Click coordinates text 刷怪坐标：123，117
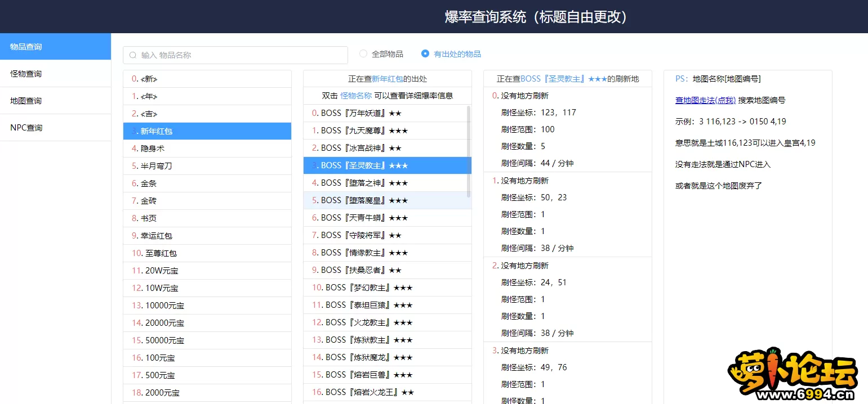This screenshot has width=868, height=404. 538,113
